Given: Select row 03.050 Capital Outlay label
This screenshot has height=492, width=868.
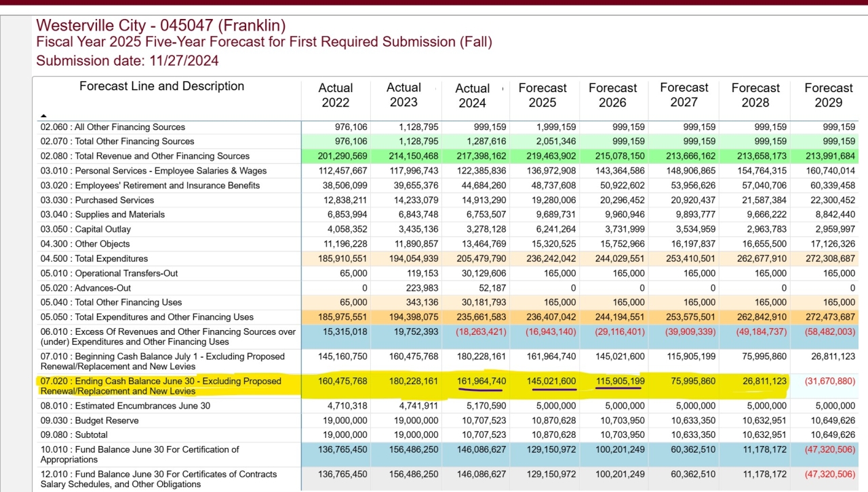Looking at the screenshot, I should pos(85,229).
